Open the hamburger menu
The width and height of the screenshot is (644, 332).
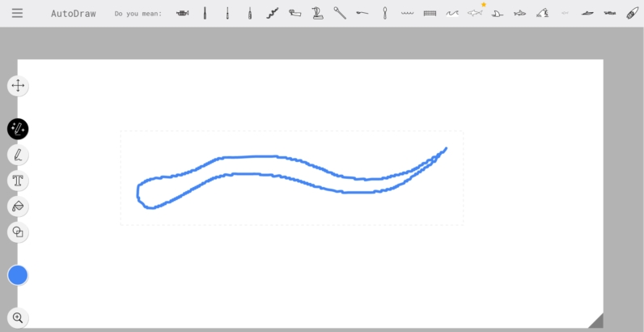[17, 13]
